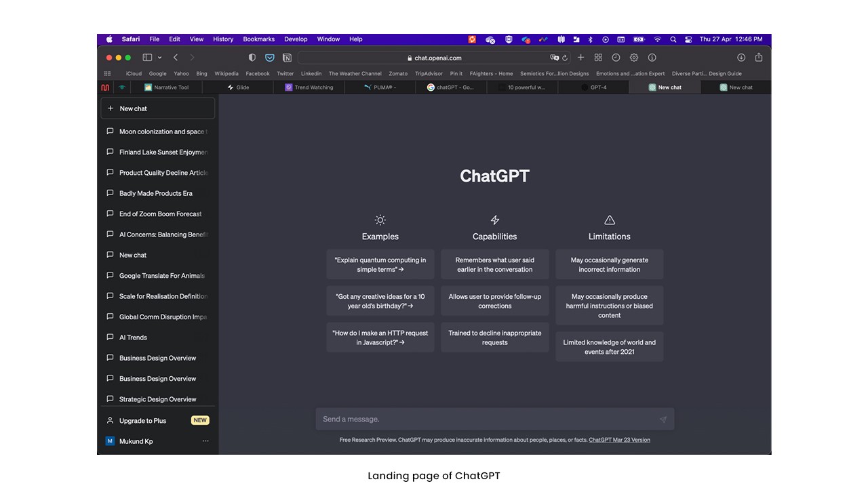Open Safari's sidebar toggle icon
This screenshot has height=488, width=868.
point(147,58)
